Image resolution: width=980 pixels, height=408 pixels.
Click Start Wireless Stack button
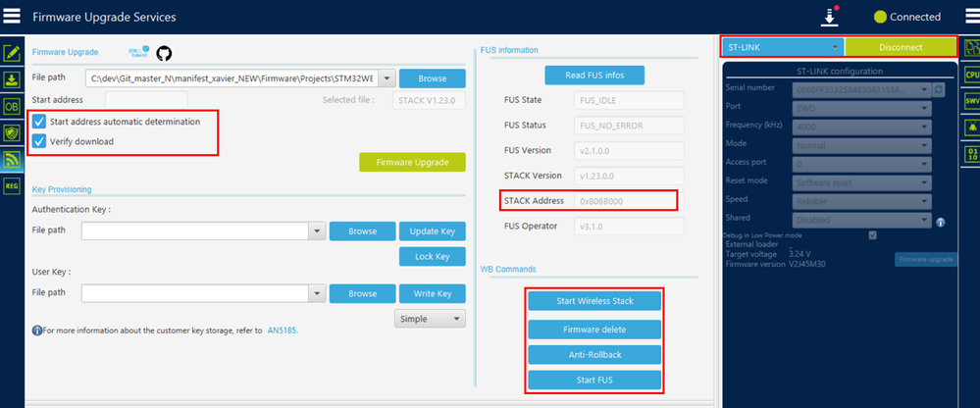(x=594, y=300)
